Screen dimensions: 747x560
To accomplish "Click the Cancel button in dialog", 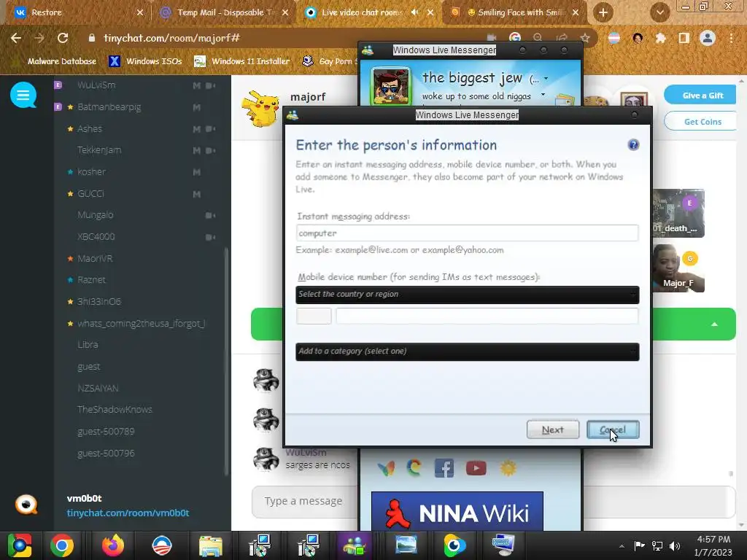I will [613, 429].
